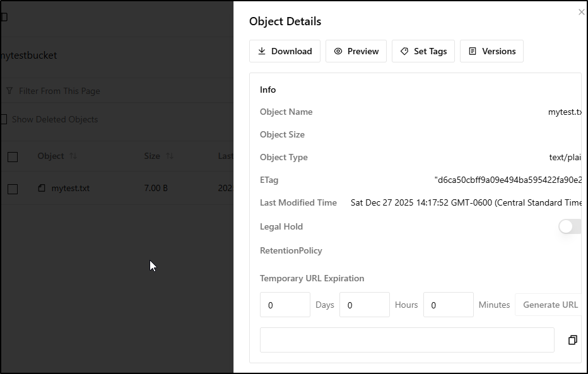Sort the list by Object column arrows
The width and height of the screenshot is (588, 374).
pos(73,156)
